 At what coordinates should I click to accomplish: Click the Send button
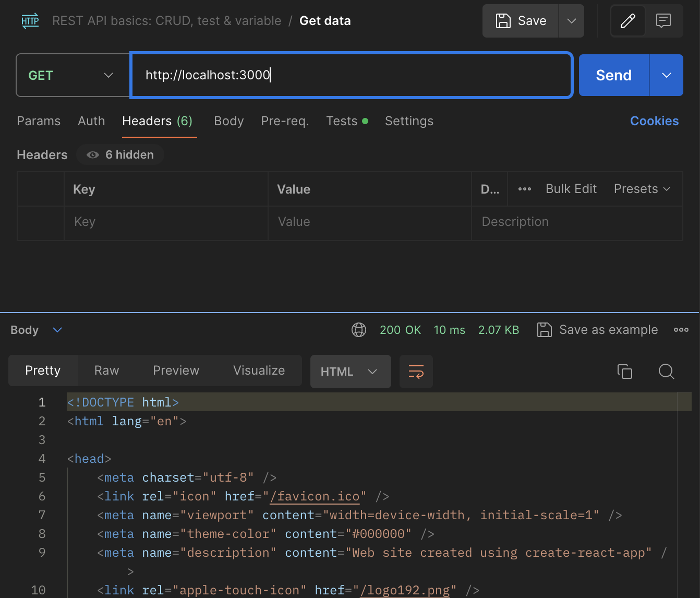coord(613,75)
